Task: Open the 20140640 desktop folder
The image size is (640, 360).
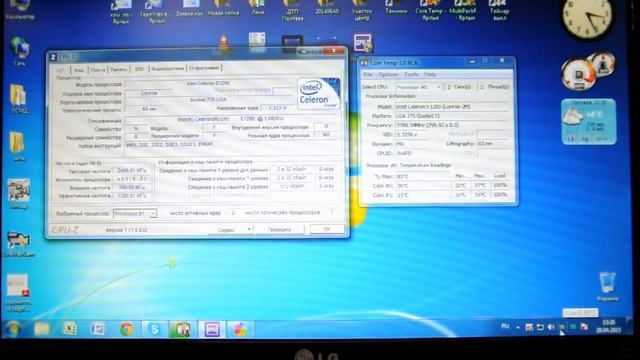Action: [327, 8]
